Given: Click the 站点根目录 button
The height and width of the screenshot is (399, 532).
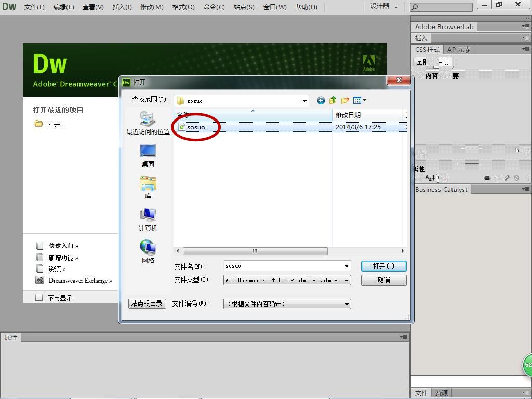Looking at the screenshot, I should (147, 303).
